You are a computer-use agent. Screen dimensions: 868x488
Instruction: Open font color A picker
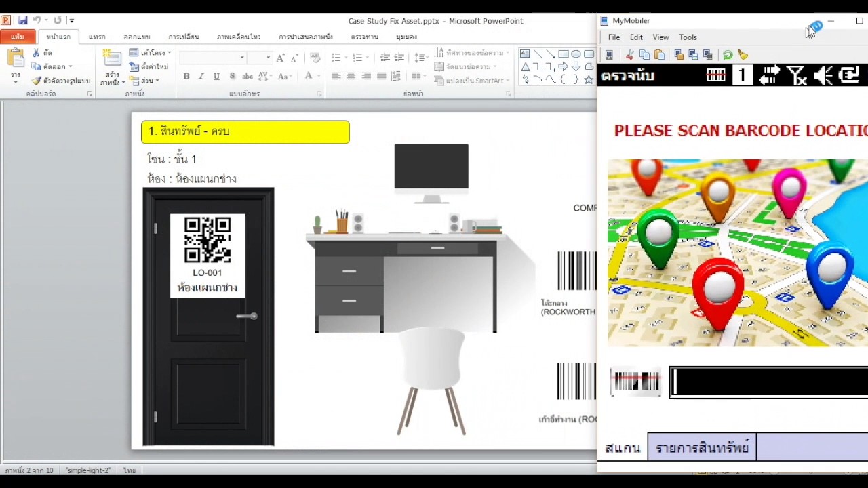(x=309, y=76)
